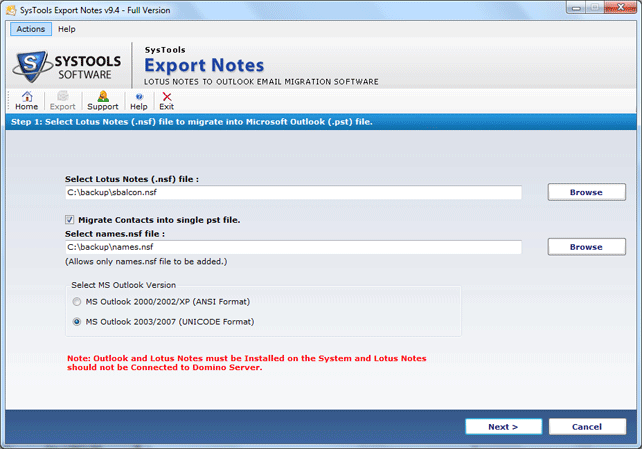Click the Lotus Notes nsf path field
The height and width of the screenshot is (449, 642).
click(x=293, y=192)
